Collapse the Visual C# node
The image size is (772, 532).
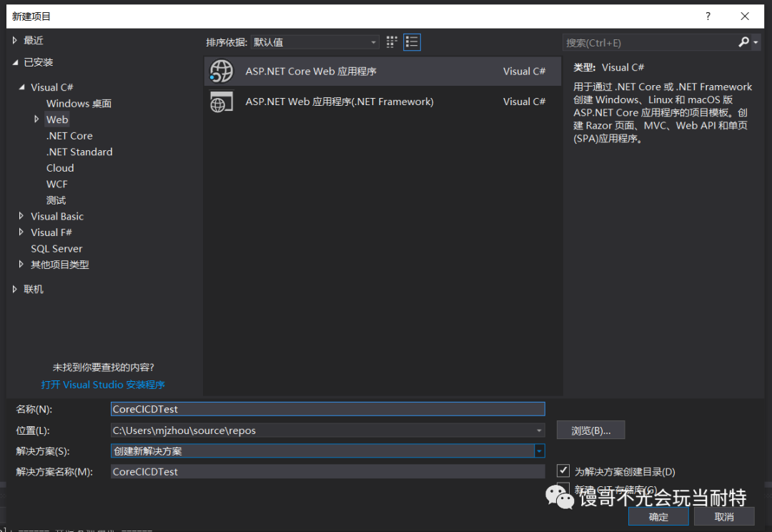coord(21,87)
